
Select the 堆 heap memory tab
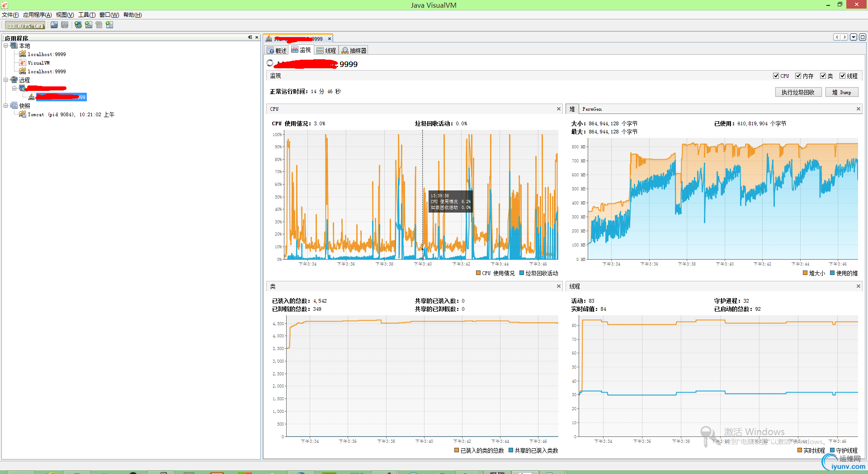click(572, 109)
